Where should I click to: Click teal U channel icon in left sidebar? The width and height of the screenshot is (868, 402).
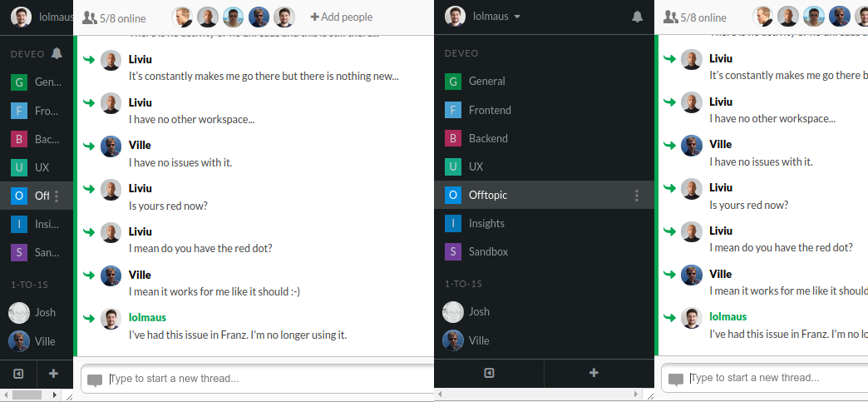point(19,167)
